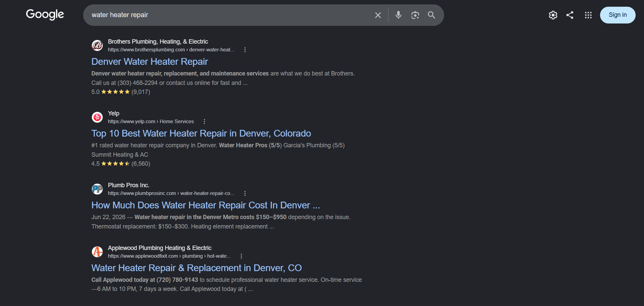
Task: Open quick settings gear icon
Action: coord(553,15)
